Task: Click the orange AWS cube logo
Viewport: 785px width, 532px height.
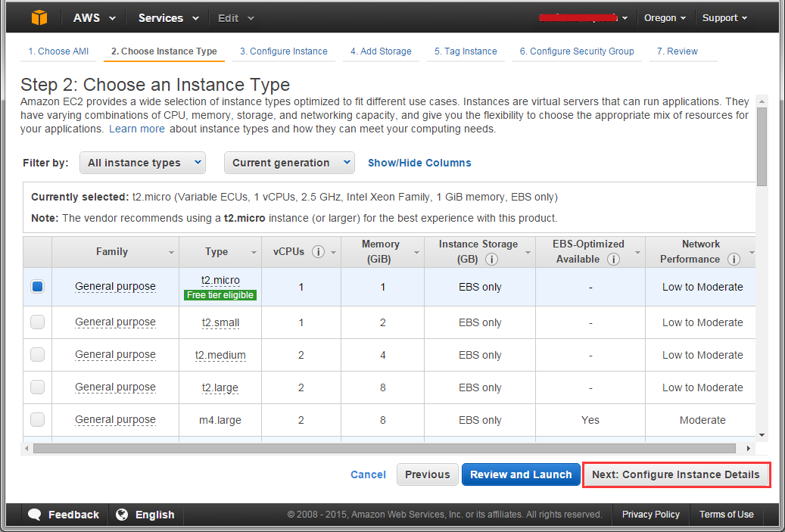Action: (x=39, y=17)
